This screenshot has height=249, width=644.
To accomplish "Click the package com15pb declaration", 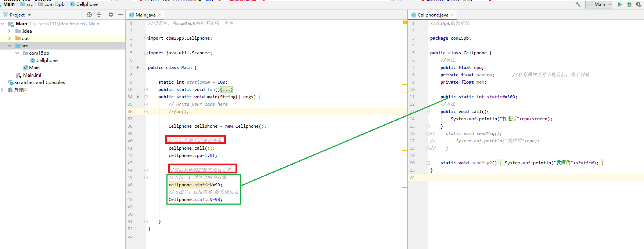I will click(450, 38).
